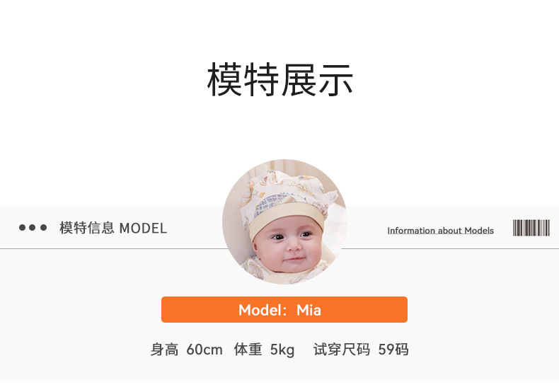Click the 身高 60cm text
Viewport: 559px width, 392px height.
click(x=187, y=350)
